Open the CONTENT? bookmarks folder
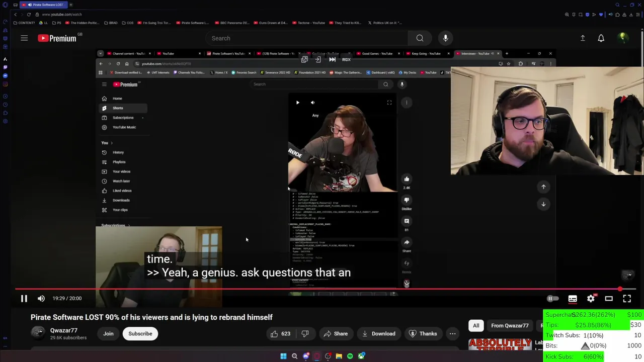644x362 pixels. (23, 23)
